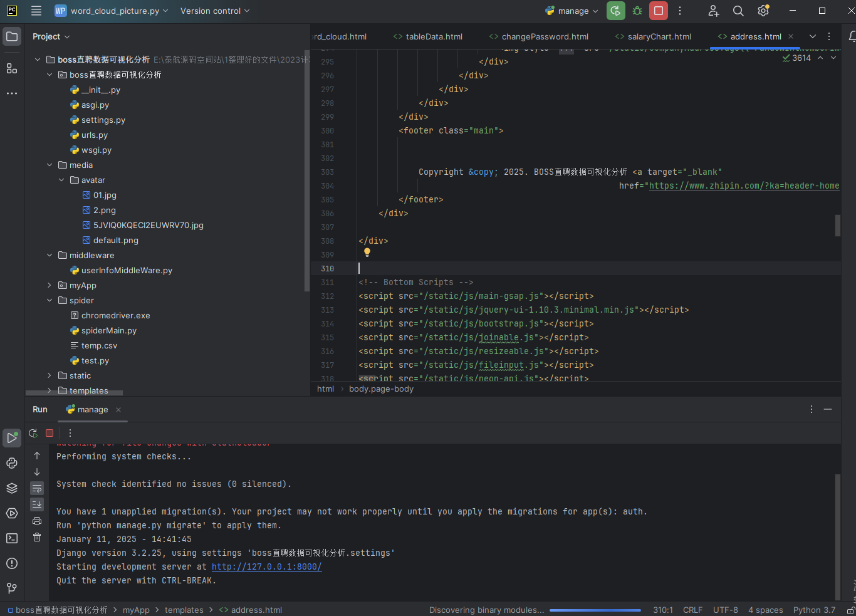The width and height of the screenshot is (856, 616).
Task: Start the debugger for manage configuration
Action: pyautogui.click(x=637, y=11)
